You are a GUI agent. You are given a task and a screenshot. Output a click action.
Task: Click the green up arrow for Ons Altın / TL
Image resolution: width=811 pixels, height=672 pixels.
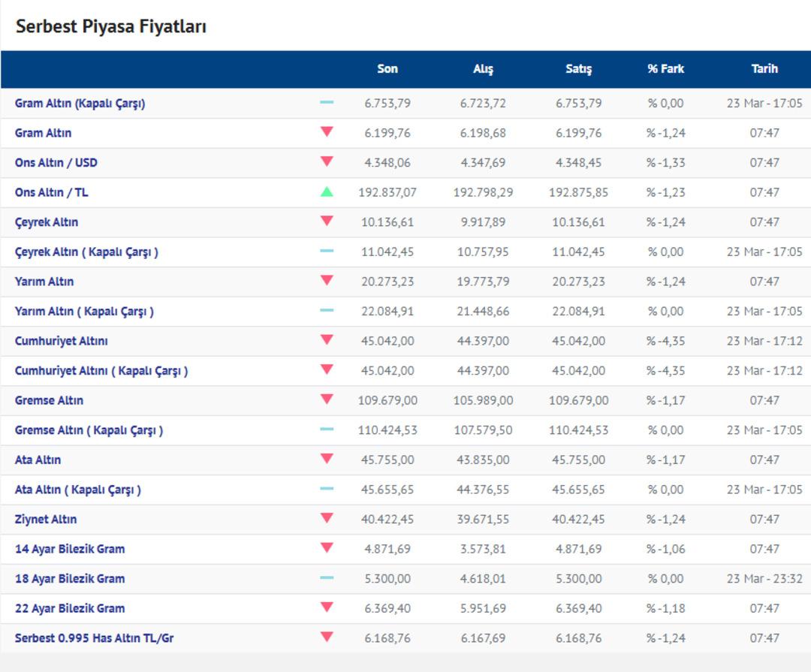[327, 191]
